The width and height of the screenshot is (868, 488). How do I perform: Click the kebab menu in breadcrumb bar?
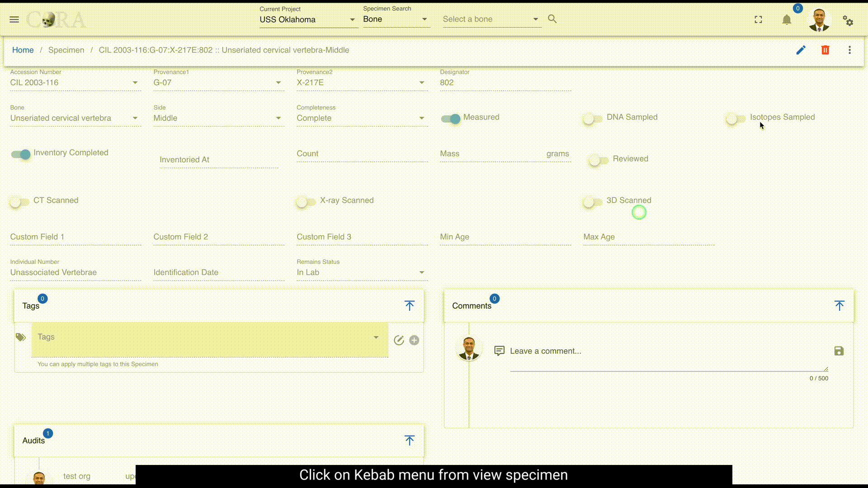click(x=849, y=50)
